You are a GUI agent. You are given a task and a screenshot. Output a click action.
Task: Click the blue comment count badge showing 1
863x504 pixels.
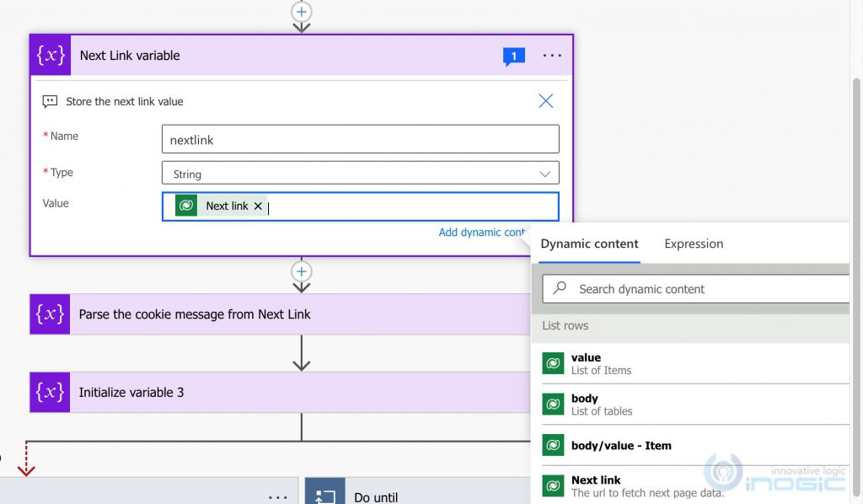[x=514, y=56]
